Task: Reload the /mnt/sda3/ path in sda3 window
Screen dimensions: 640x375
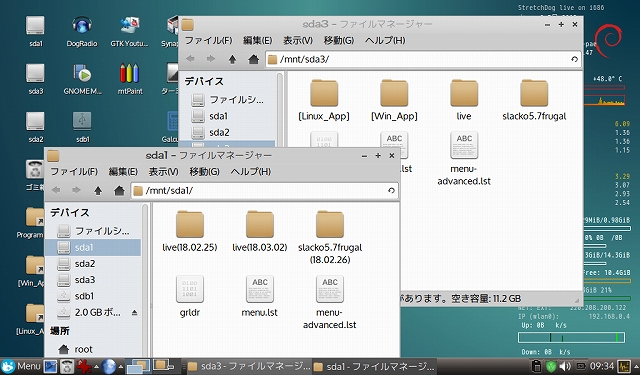Action: point(574,60)
